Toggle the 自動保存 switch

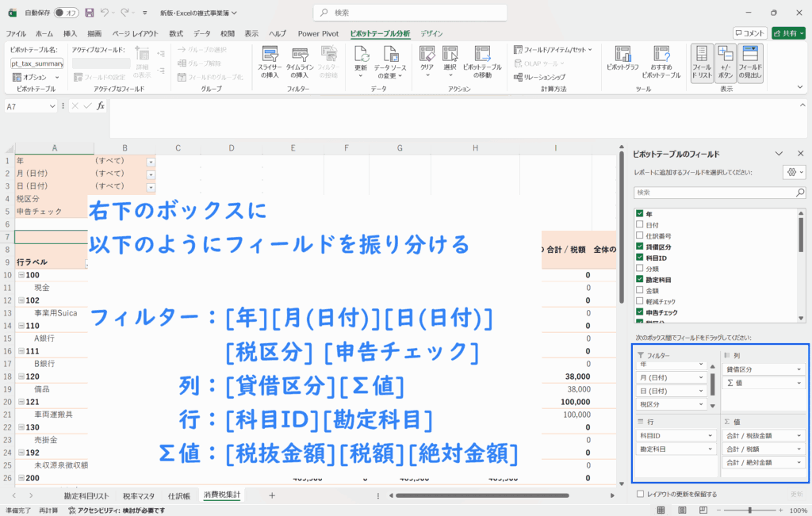pos(68,13)
